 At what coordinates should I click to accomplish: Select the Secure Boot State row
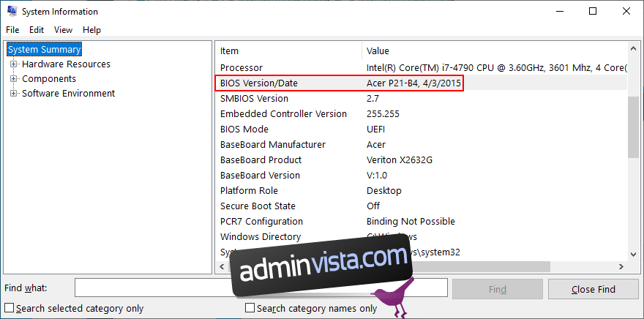(x=422, y=206)
